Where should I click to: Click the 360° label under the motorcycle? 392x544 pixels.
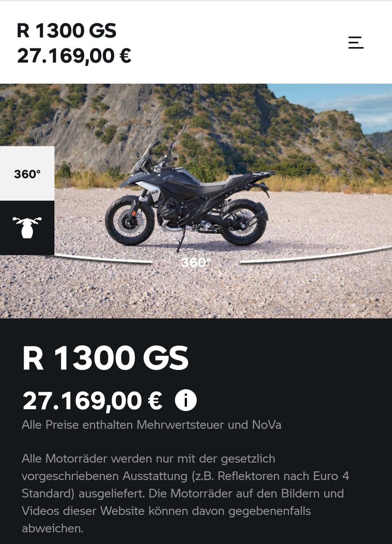196,262
